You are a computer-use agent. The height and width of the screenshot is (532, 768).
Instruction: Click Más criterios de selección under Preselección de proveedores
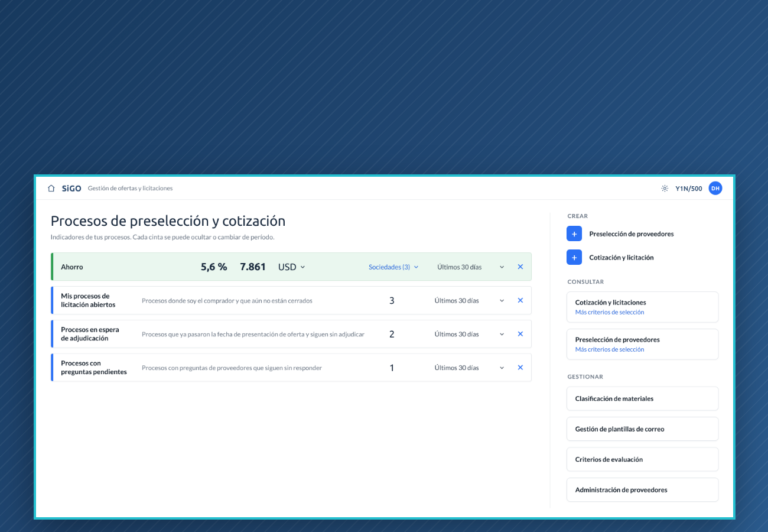[x=609, y=349]
